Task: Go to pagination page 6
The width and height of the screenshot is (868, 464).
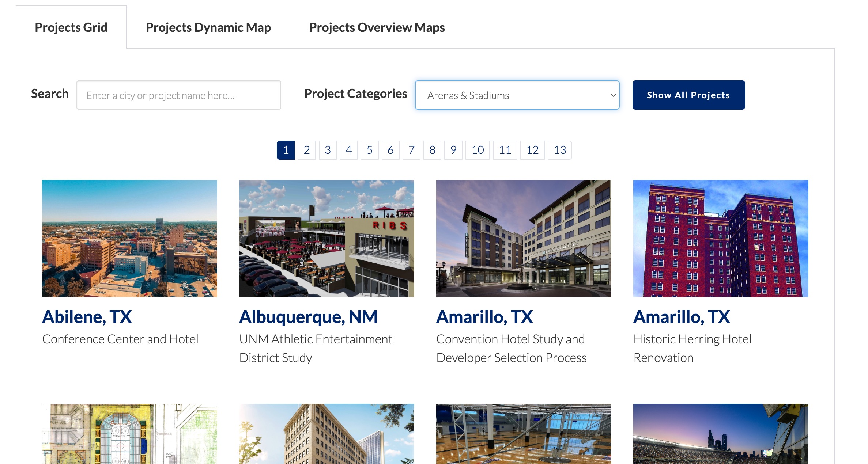Action: coord(390,150)
